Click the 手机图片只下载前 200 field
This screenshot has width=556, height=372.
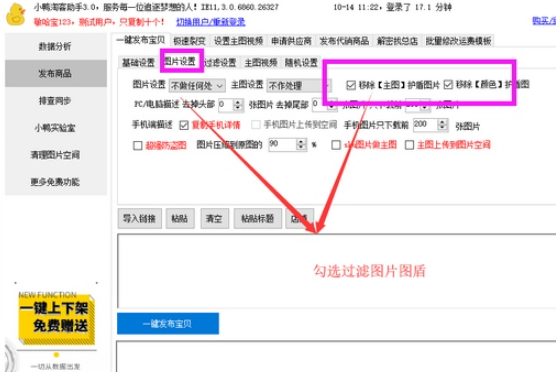click(x=425, y=124)
